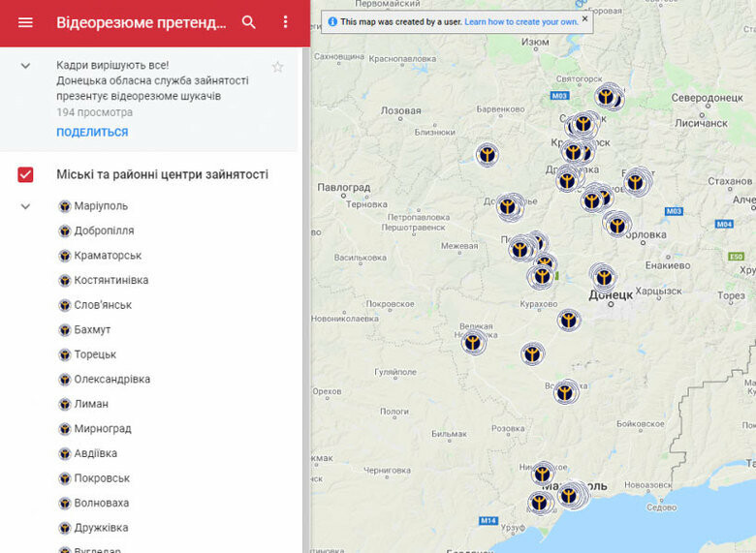Select Краматорськ in the layer list
This screenshot has height=553, width=756.
point(108,256)
